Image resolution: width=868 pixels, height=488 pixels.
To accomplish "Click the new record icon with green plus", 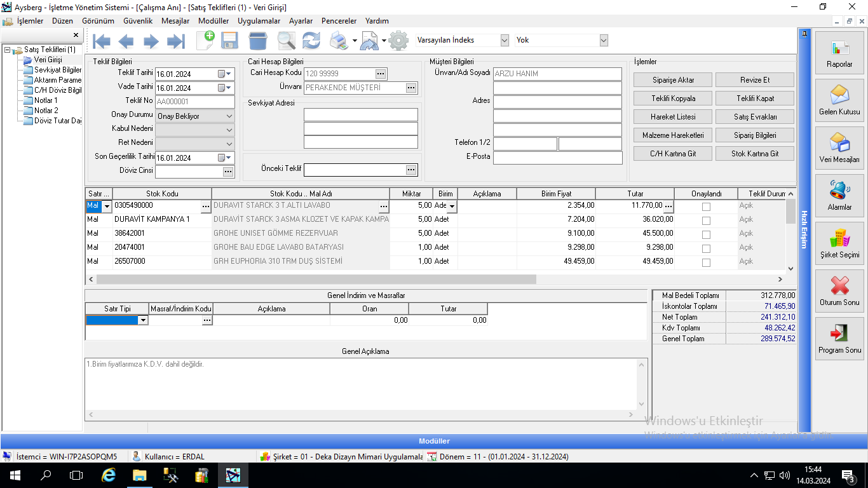I will [205, 41].
